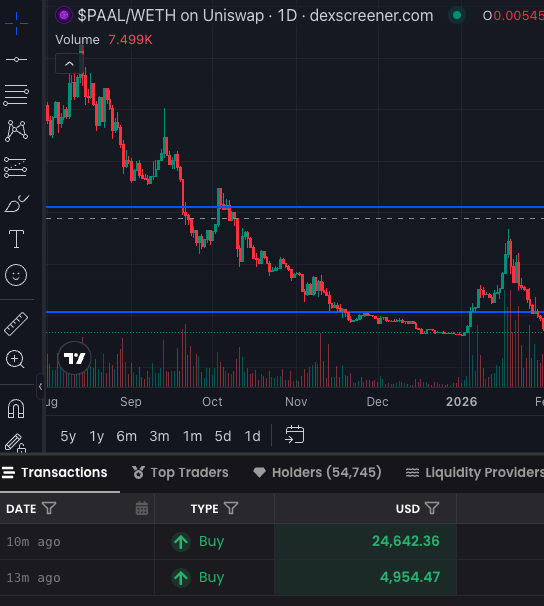The height and width of the screenshot is (606, 544).
Task: Open the forecasting and measurement tools
Action: coord(16,167)
